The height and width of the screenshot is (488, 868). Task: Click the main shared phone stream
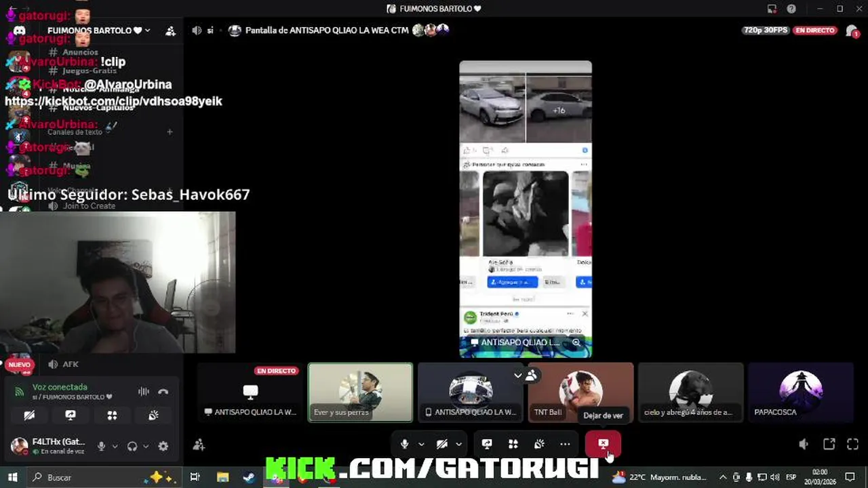[526, 209]
